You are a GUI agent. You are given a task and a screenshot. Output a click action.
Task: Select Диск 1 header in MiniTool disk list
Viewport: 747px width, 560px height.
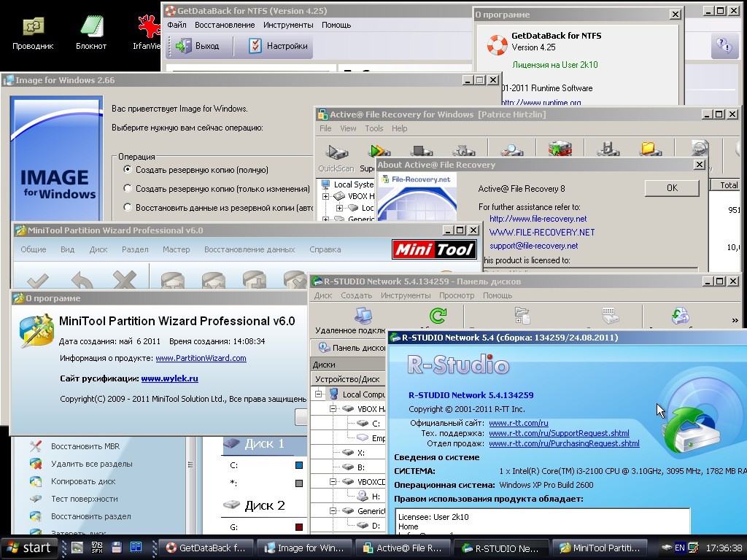pos(264,444)
